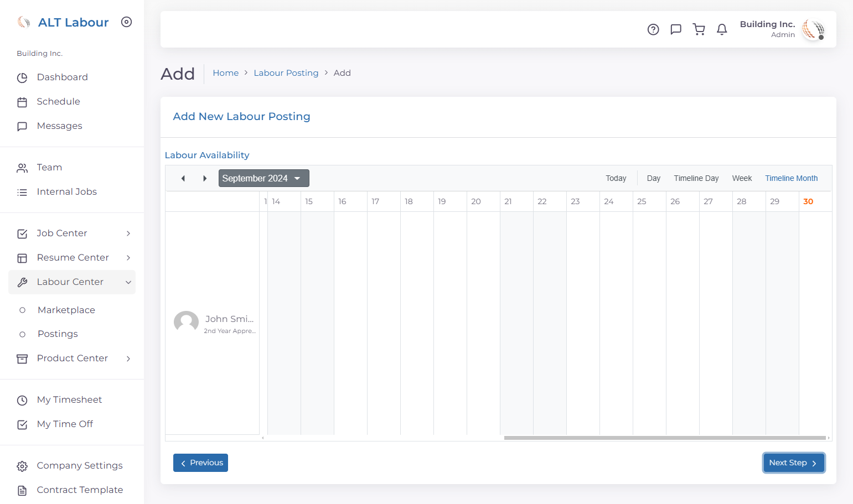Expand the Job Center menu
The width and height of the screenshot is (853, 504).
tap(72, 233)
